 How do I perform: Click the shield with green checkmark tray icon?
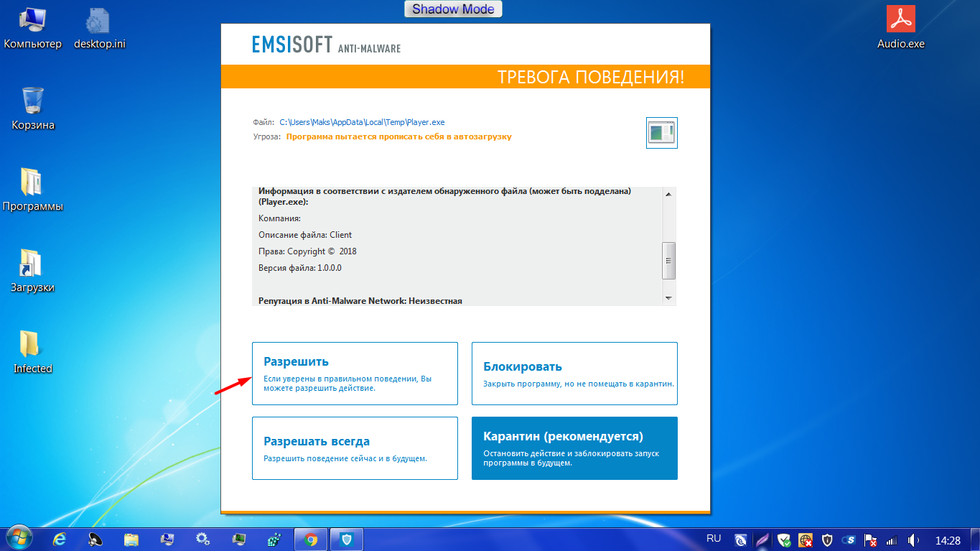(784, 540)
